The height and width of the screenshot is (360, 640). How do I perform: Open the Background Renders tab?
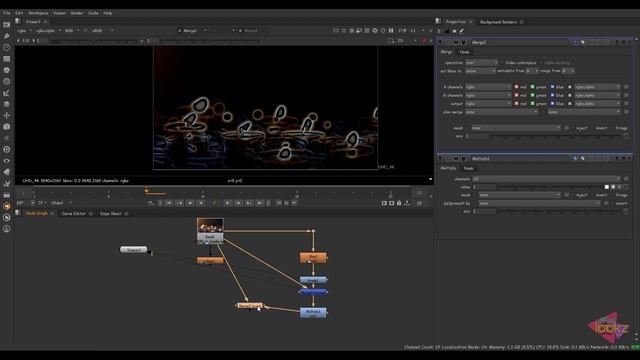498,22
